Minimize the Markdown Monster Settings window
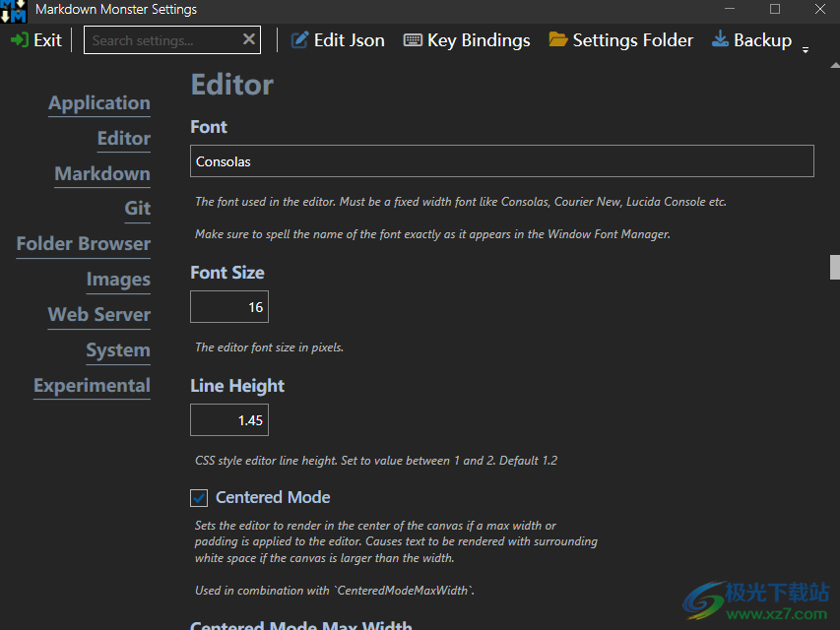The height and width of the screenshot is (630, 840). (x=730, y=9)
